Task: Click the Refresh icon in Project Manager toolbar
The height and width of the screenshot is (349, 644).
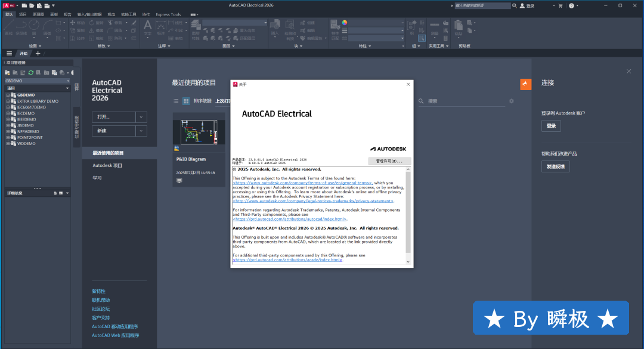Action: tap(30, 73)
